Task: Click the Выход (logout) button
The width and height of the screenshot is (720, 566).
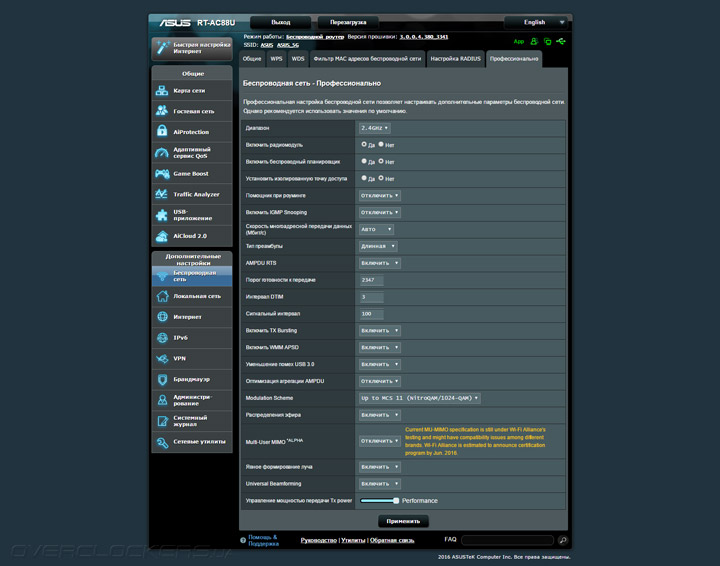Action: (x=280, y=22)
